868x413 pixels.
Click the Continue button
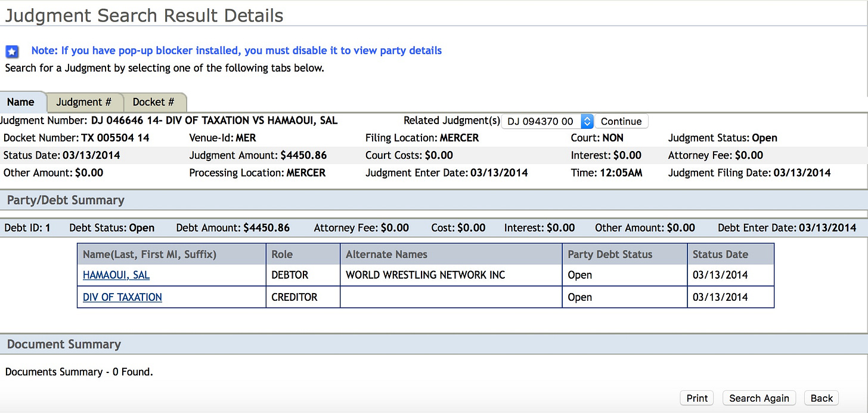pos(621,121)
